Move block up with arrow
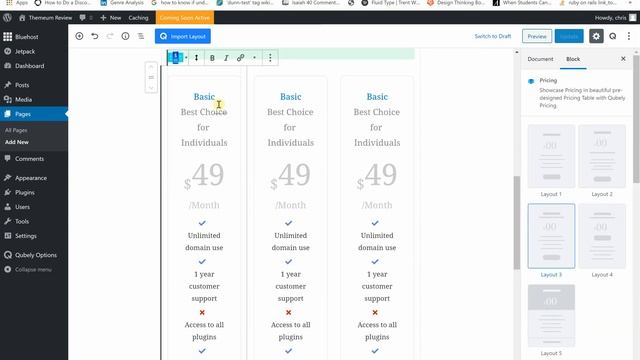The width and height of the screenshot is (640, 360). tap(151, 67)
